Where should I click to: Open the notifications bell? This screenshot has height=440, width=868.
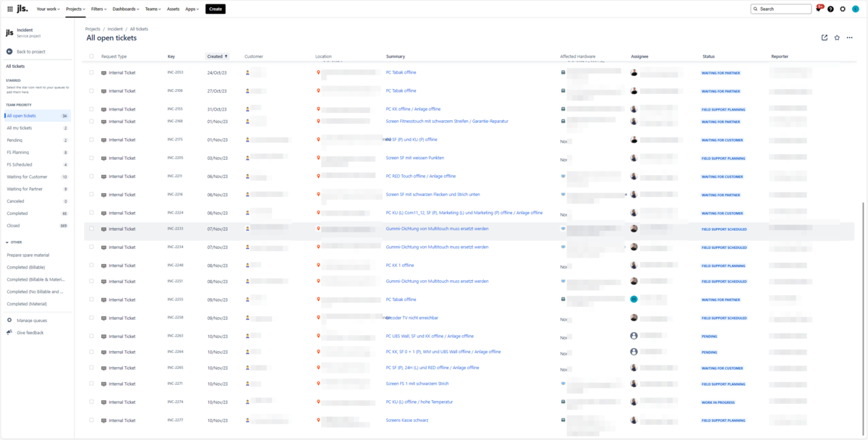818,9
